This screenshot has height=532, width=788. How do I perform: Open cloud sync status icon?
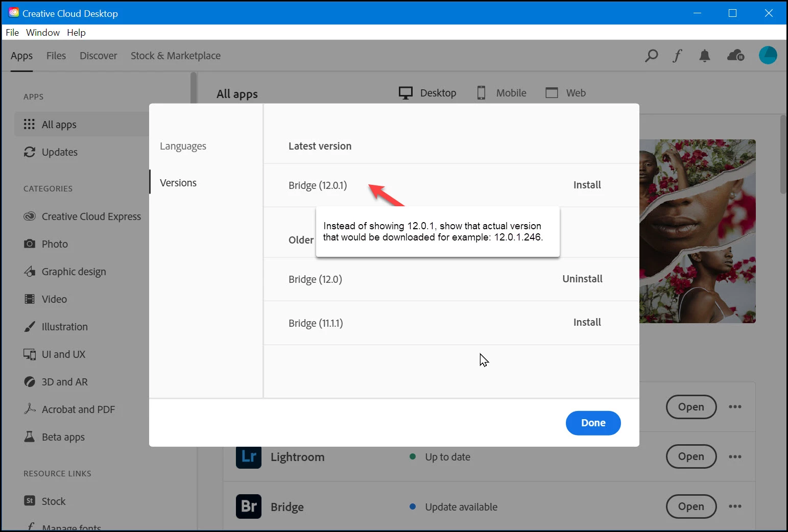pyautogui.click(x=736, y=55)
